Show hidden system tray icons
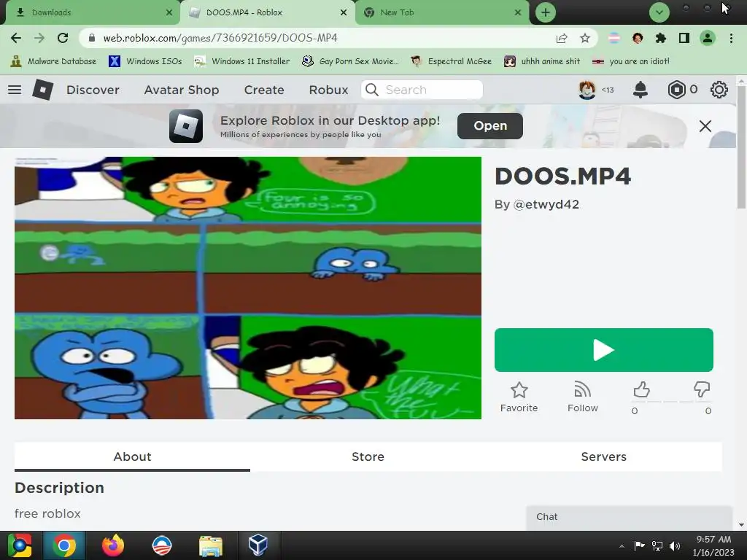This screenshot has width=747, height=560. (622, 546)
